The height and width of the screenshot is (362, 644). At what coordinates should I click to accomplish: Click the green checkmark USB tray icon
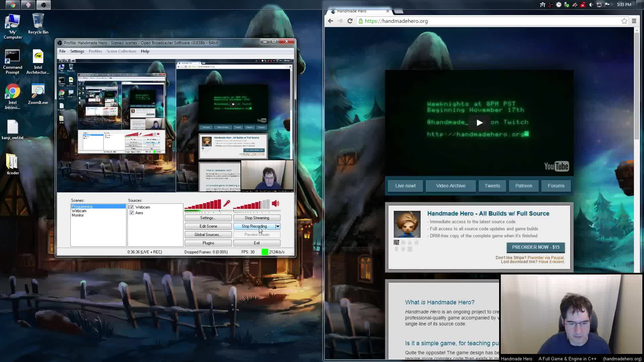(x=567, y=5)
